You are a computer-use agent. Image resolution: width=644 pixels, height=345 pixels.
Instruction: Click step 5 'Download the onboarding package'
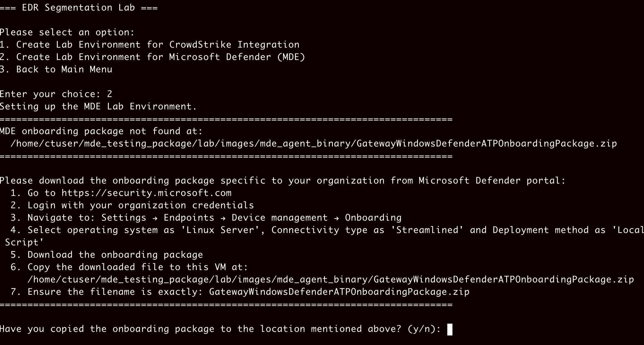tap(115, 255)
